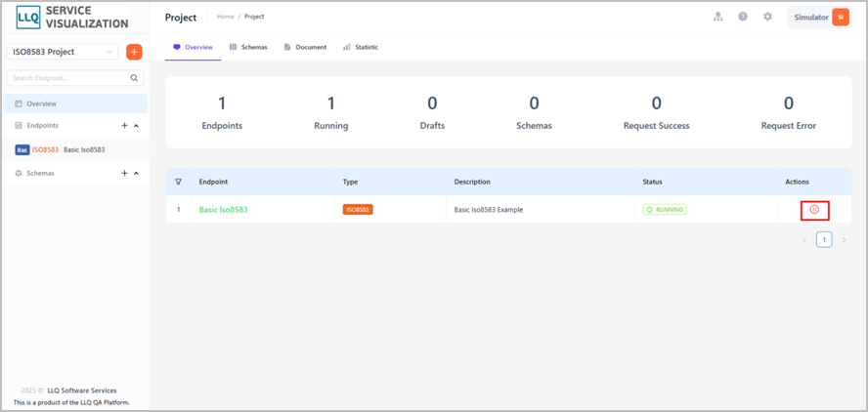Switch to the Statistic tab
The image size is (868, 412).
tap(361, 47)
